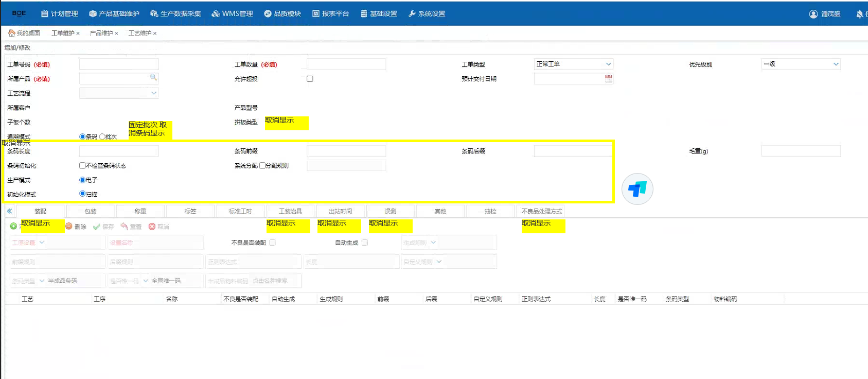Open the 工艺流程 dropdown

tap(154, 93)
